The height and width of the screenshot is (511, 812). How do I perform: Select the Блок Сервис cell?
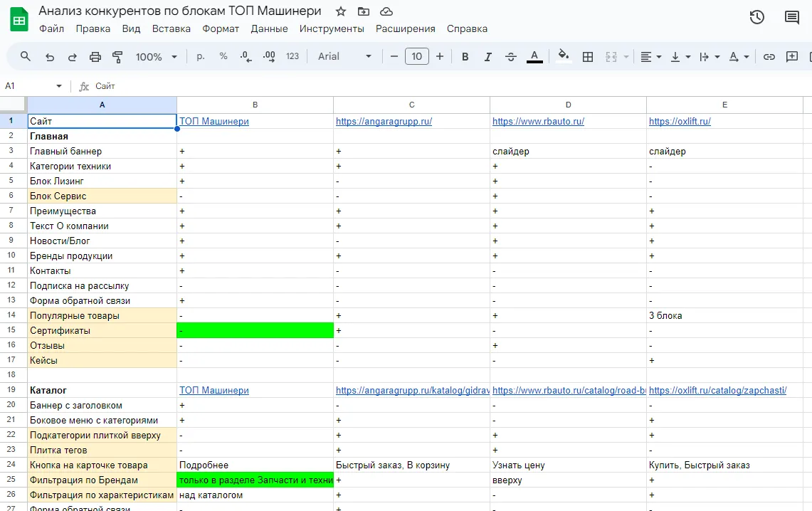(x=102, y=196)
